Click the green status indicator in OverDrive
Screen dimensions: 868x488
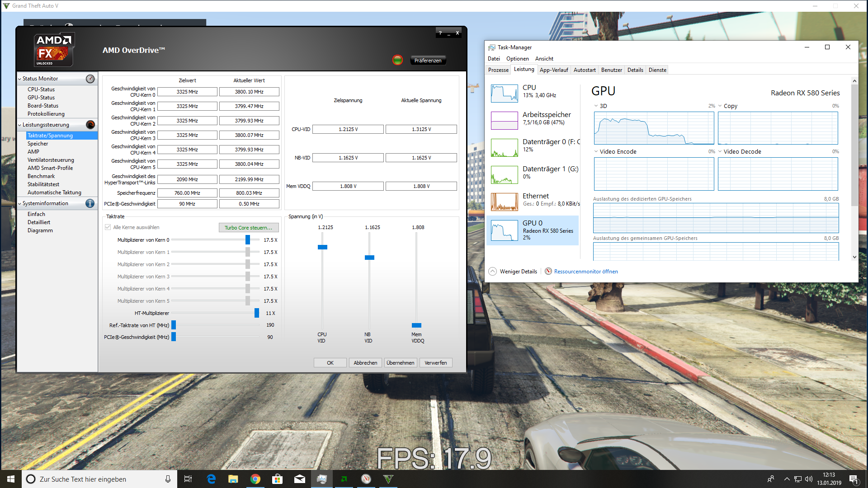[x=397, y=60]
